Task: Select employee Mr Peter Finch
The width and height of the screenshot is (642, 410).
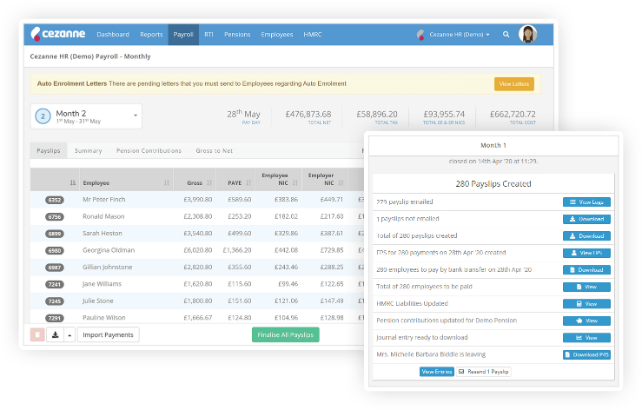Action: click(104, 199)
